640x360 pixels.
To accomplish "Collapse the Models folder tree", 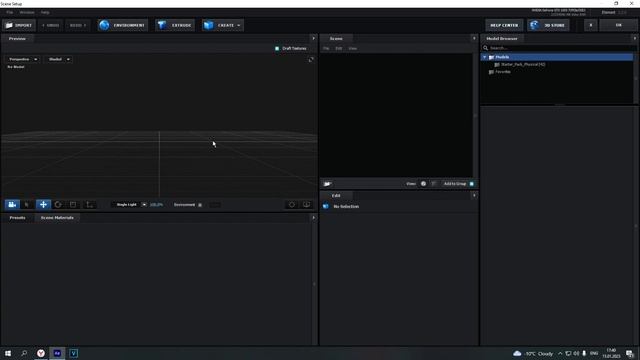I will tap(485, 57).
